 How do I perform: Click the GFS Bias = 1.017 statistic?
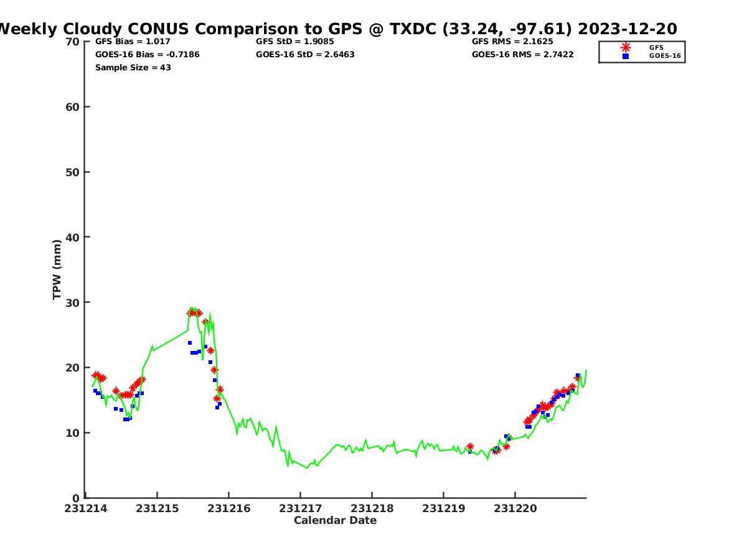coord(133,42)
